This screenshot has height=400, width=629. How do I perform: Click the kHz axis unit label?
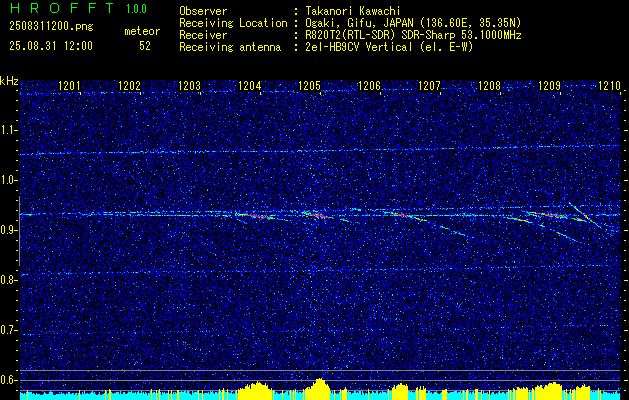pos(9,81)
